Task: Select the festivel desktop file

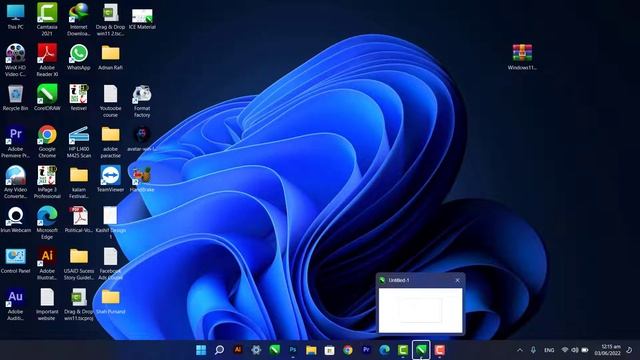Action: (78, 98)
